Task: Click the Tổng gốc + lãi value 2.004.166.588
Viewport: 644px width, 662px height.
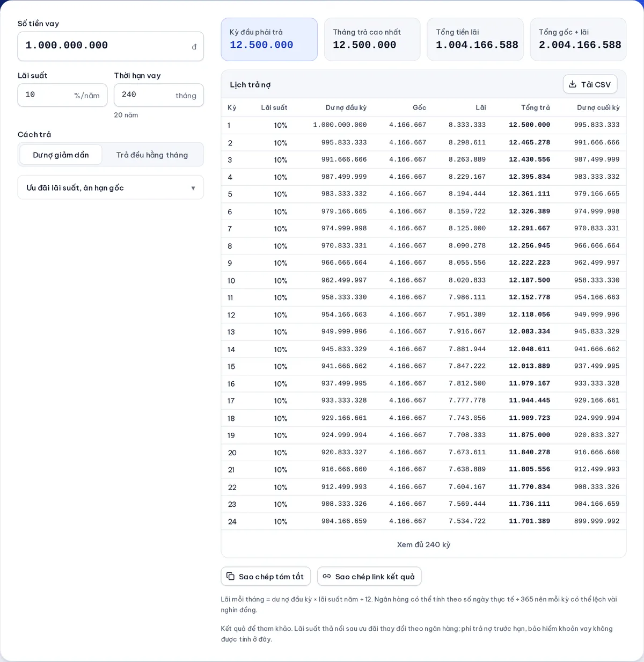Action: pyautogui.click(x=580, y=45)
